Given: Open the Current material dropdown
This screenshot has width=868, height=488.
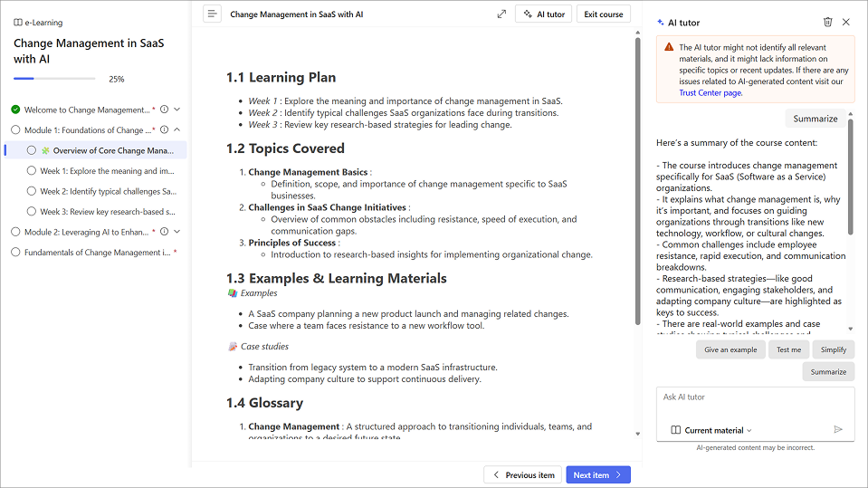Looking at the screenshot, I should (x=712, y=430).
